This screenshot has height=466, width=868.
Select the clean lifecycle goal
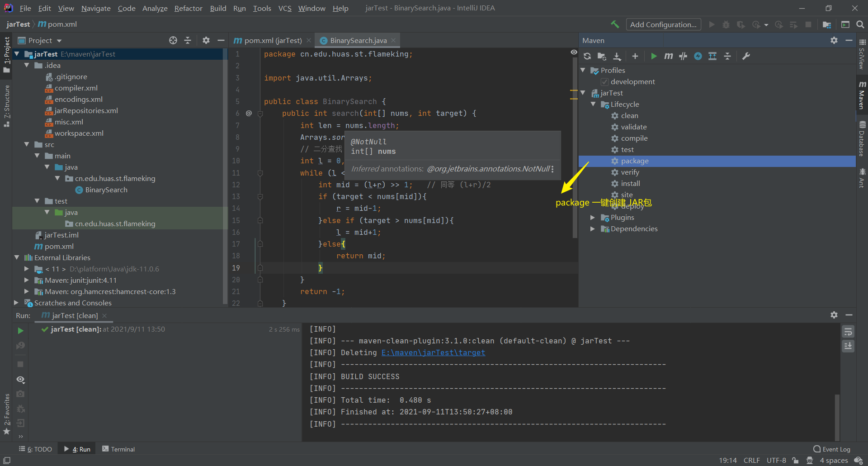(629, 116)
